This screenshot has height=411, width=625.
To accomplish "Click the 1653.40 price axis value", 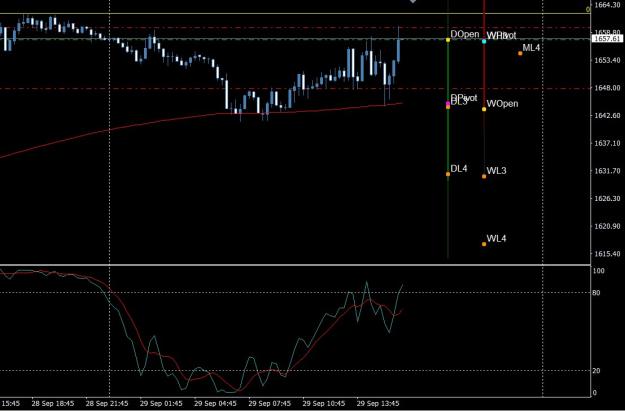I will pyautogui.click(x=607, y=60).
